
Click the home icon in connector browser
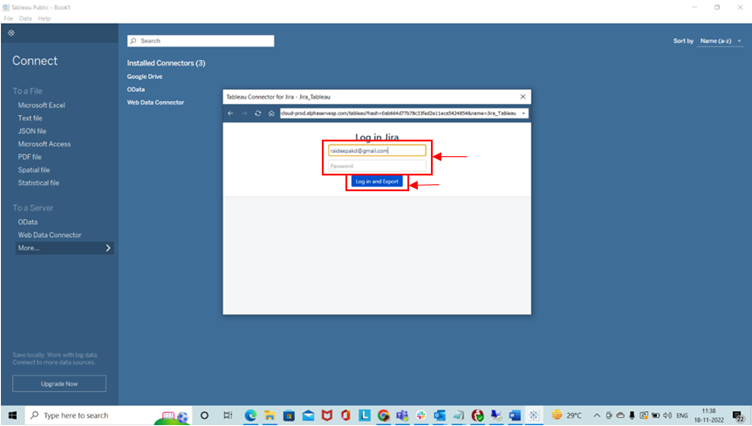coord(271,113)
